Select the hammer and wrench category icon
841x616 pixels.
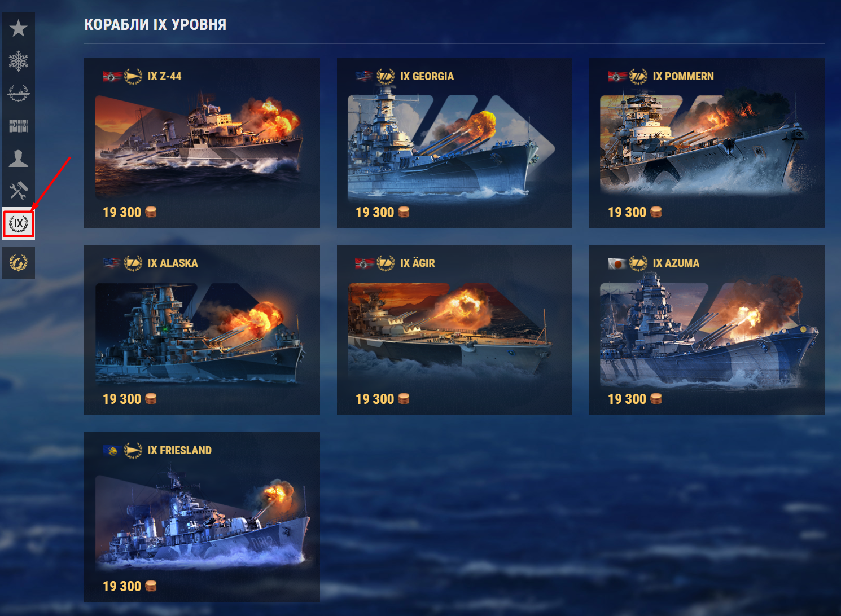click(x=19, y=191)
